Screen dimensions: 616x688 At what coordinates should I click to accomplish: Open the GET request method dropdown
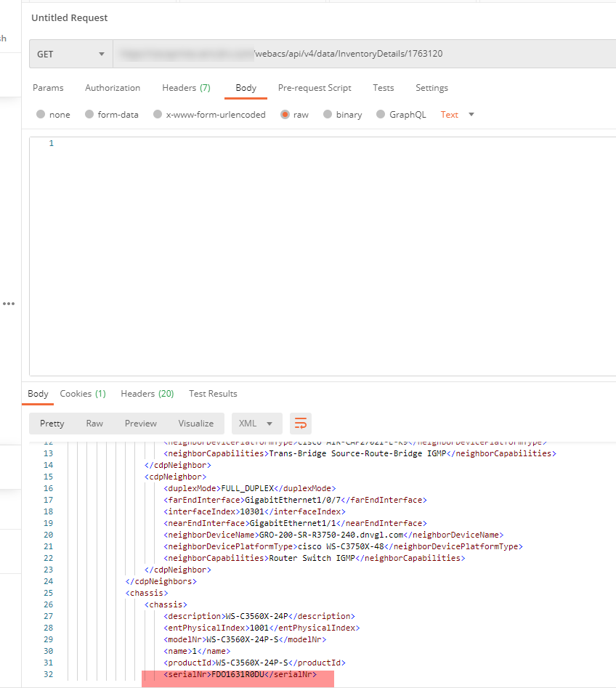click(x=70, y=54)
